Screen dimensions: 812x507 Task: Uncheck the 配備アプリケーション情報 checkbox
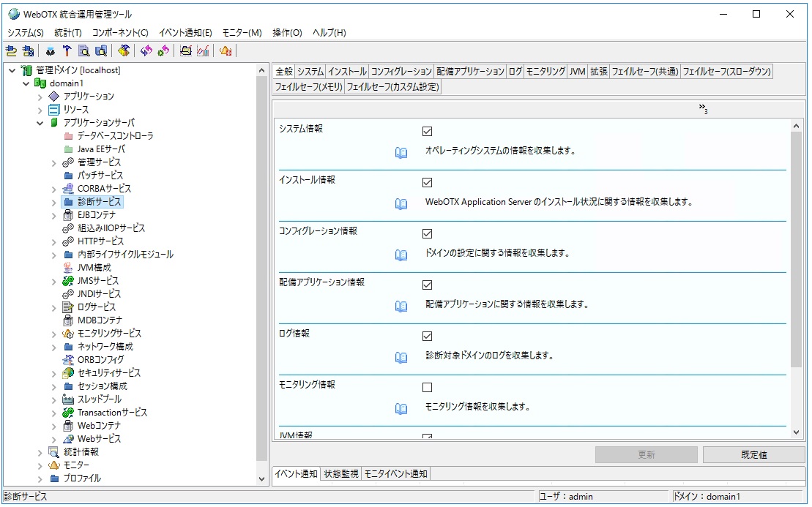click(x=428, y=285)
